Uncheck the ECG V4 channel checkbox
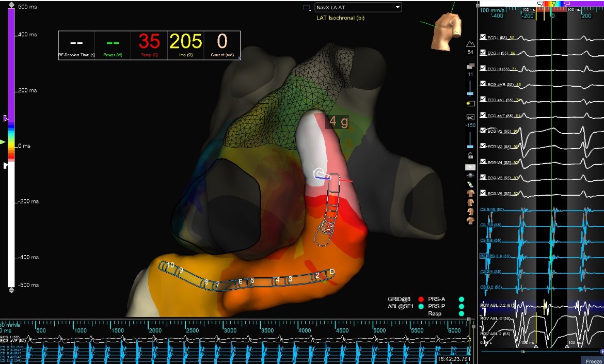Image resolution: width=604 pixels, height=364 pixels. (483, 162)
